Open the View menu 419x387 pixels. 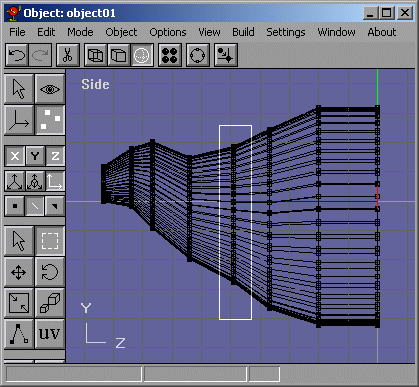point(209,32)
